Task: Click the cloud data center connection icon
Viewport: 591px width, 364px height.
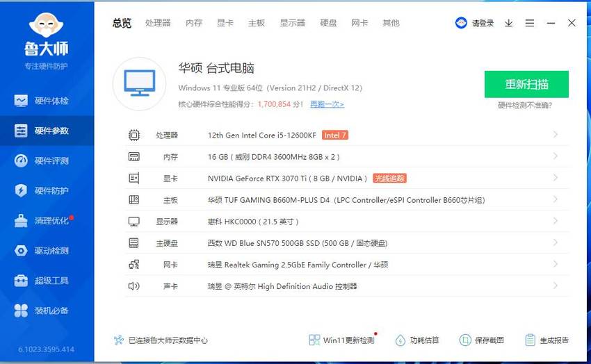Action: click(119, 340)
